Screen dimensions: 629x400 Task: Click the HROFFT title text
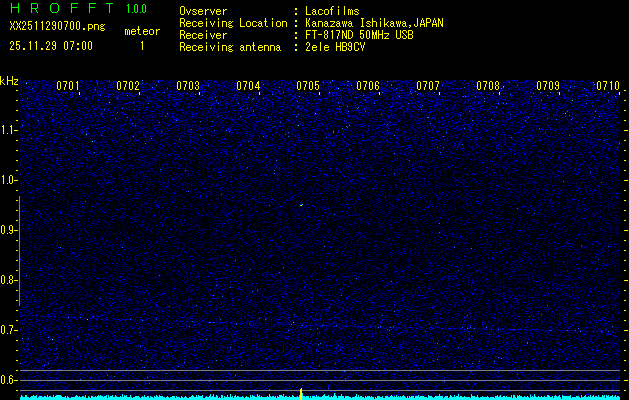tap(60, 9)
